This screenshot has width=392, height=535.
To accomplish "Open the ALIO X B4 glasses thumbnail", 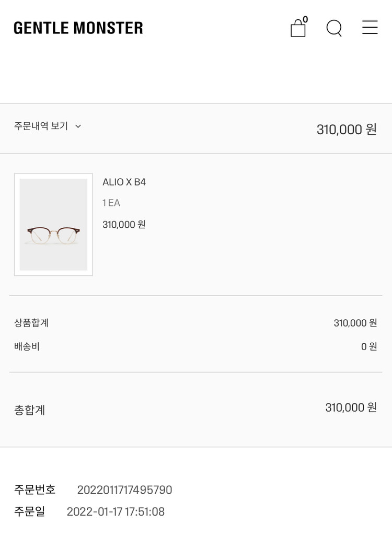I will [x=53, y=225].
